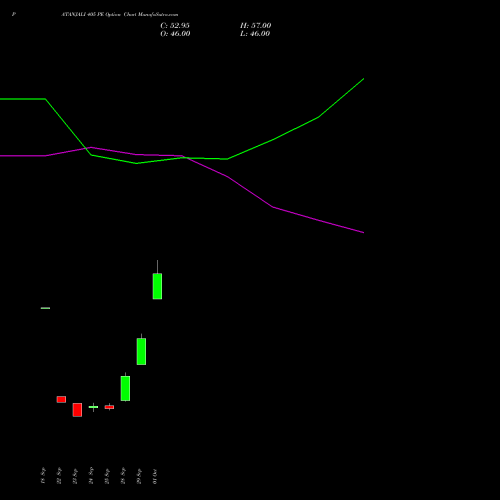Click the close price value C: 52.95
Screen dimensions: 500x500
(x=175, y=26)
